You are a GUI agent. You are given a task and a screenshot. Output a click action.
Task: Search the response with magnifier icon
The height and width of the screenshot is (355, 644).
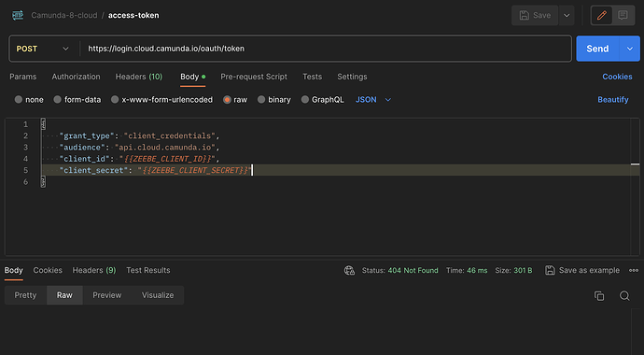tap(624, 296)
